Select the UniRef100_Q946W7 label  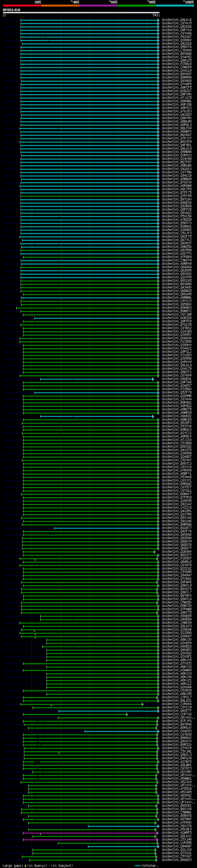coord(177,846)
